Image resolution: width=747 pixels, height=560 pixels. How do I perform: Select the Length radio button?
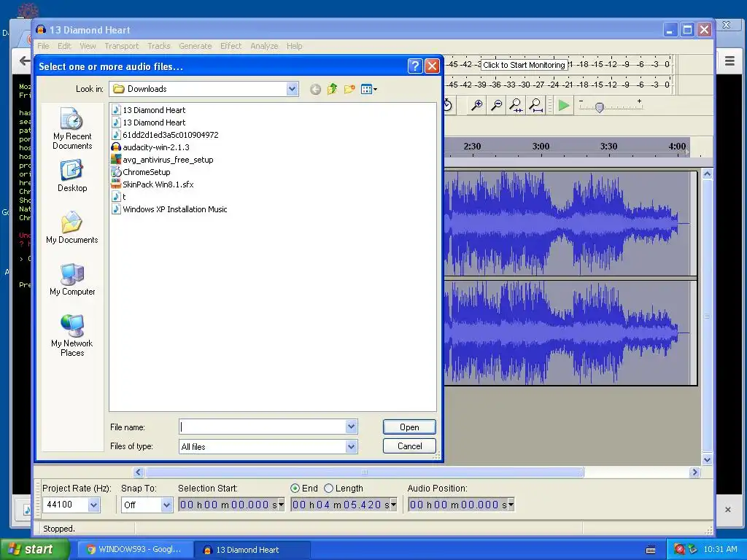pyautogui.click(x=328, y=488)
